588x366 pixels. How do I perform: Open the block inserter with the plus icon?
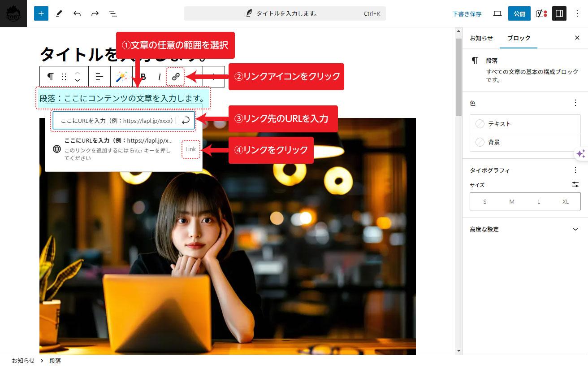click(x=41, y=13)
